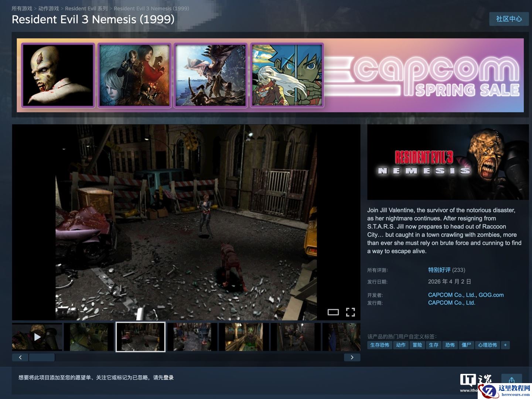Screen dimensions: 532x399
Task: Click the 生存 tag
Action: click(433, 345)
